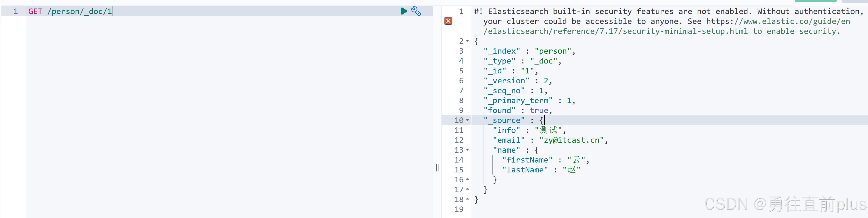
Task: Collapse the _source object at line 10
Action: pyautogui.click(x=468, y=120)
